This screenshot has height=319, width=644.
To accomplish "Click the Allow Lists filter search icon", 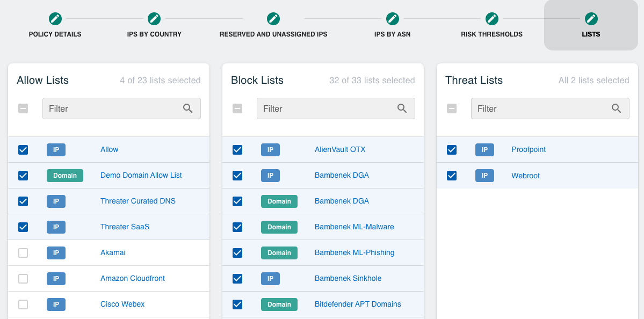I will coord(187,108).
